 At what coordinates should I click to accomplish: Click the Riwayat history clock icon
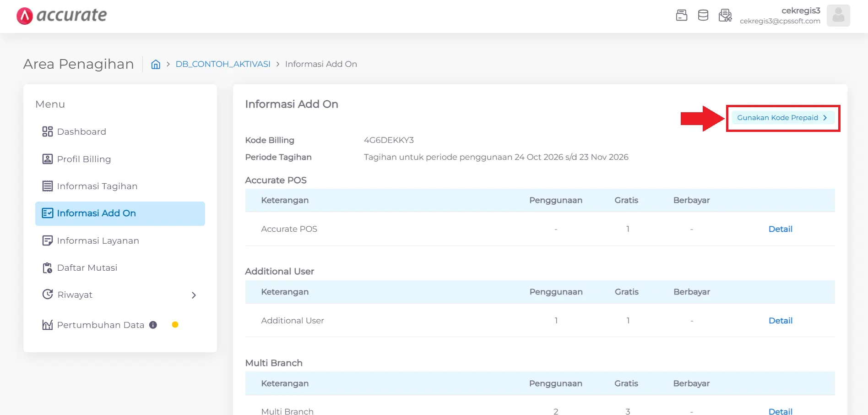pos(48,294)
